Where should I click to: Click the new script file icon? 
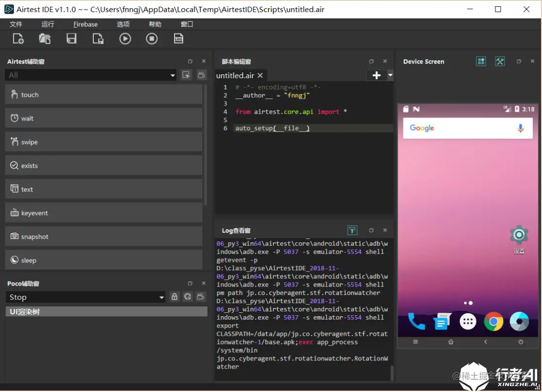point(18,39)
